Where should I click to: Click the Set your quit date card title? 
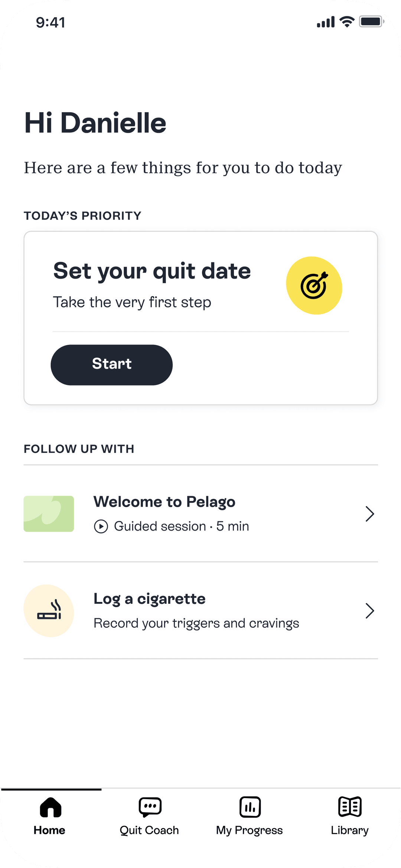[152, 271]
